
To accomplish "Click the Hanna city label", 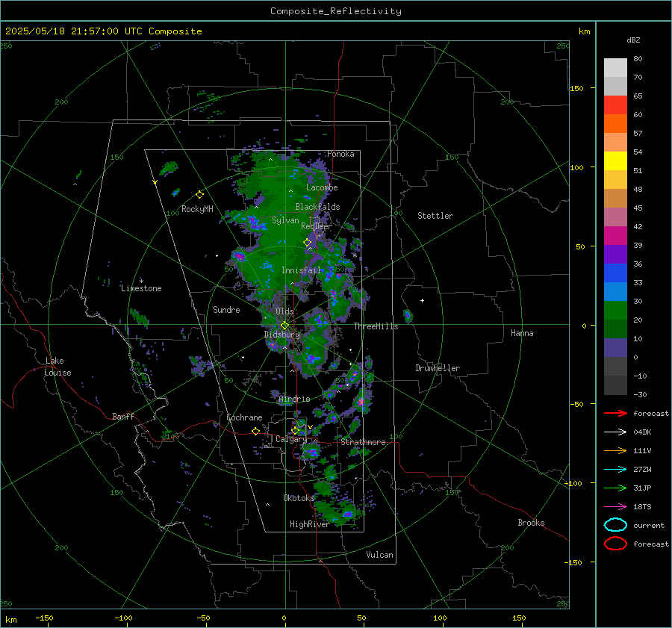I will pos(522,332).
